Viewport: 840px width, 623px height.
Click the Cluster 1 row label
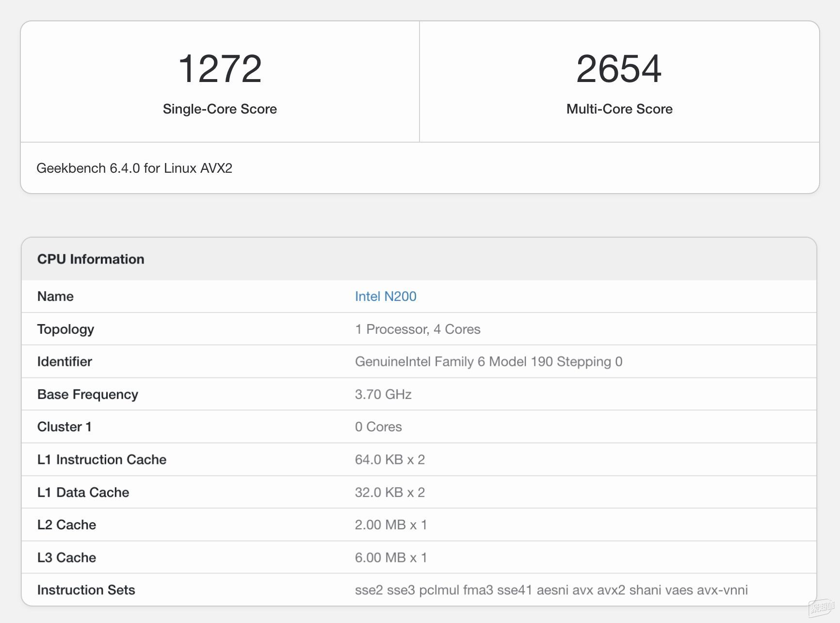(65, 427)
